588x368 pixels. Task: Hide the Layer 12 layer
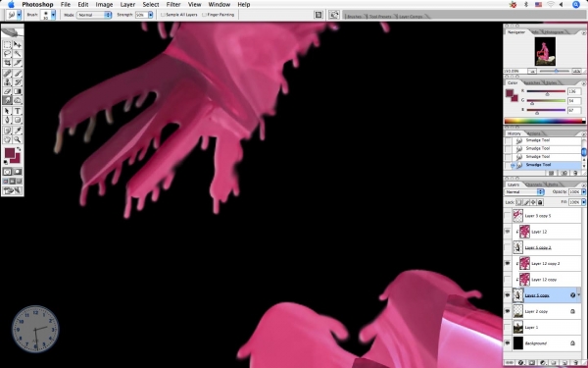tap(508, 232)
